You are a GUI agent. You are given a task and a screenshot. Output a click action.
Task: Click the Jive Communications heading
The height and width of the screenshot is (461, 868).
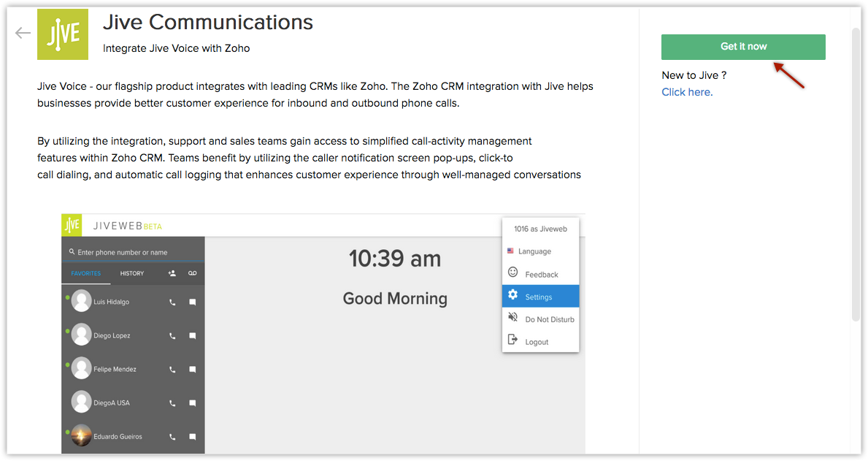coord(207,23)
